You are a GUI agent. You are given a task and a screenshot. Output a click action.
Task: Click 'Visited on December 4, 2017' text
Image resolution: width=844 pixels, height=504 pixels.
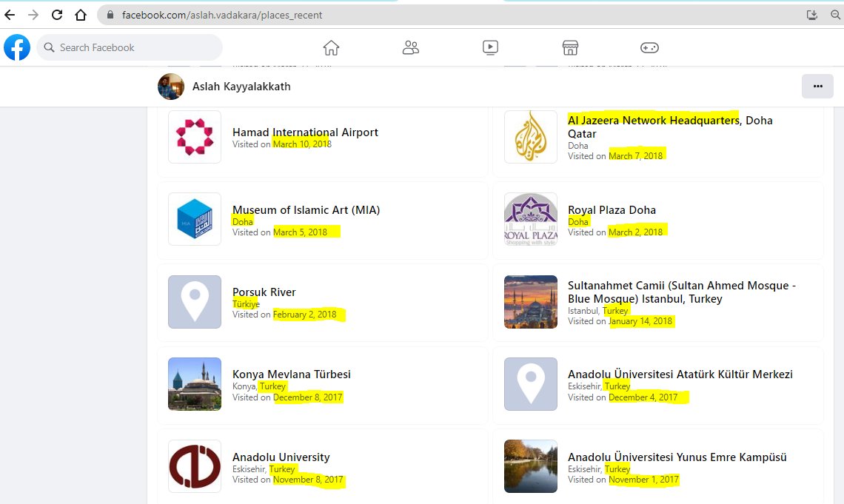(x=623, y=397)
